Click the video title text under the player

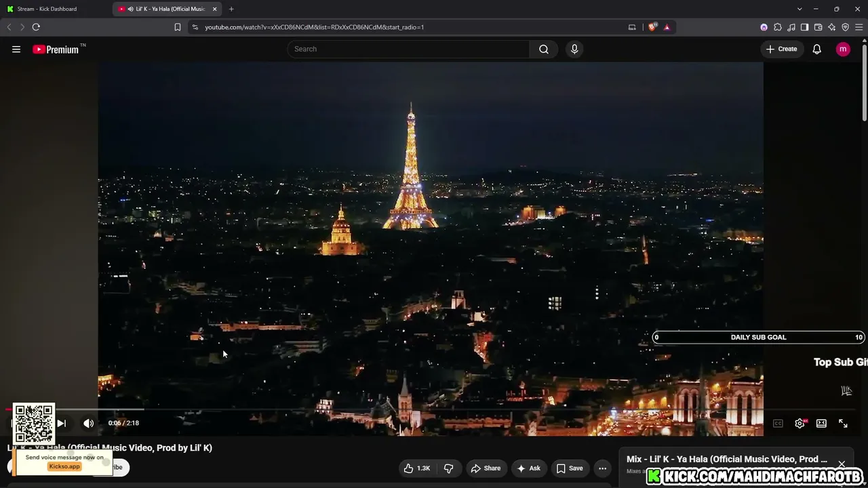110,448
